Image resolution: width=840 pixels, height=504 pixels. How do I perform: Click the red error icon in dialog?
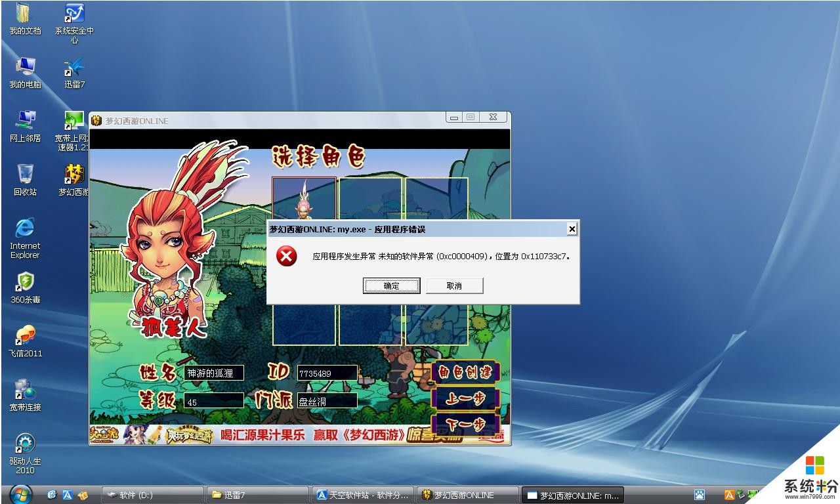coord(286,256)
